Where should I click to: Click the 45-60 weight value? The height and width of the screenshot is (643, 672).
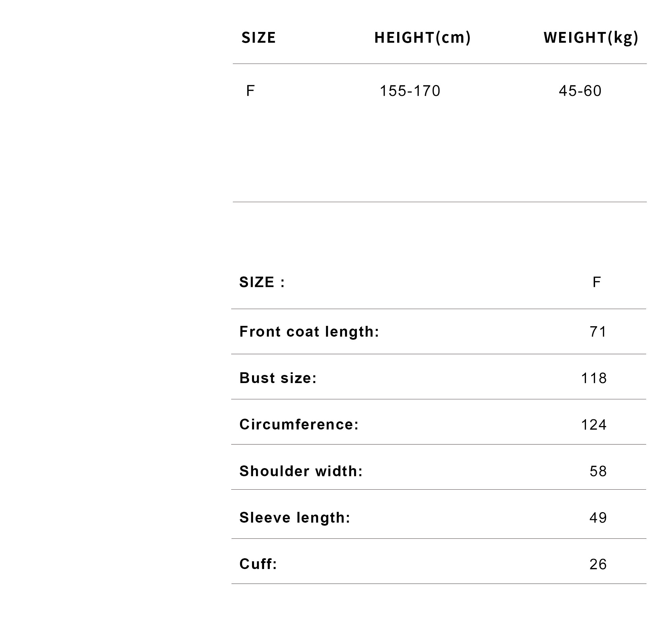pos(580,91)
